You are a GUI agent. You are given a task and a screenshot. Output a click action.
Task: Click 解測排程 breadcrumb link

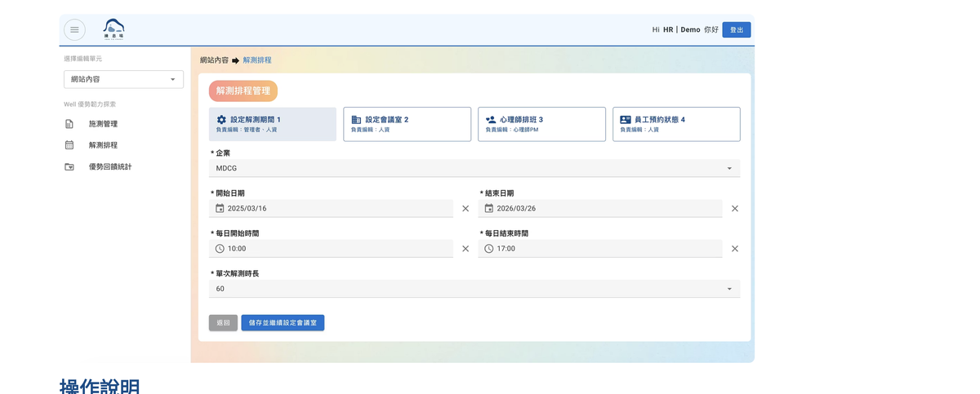pyautogui.click(x=257, y=60)
